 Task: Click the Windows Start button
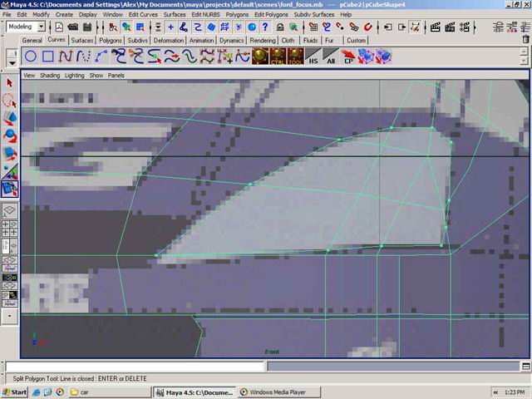(x=15, y=392)
